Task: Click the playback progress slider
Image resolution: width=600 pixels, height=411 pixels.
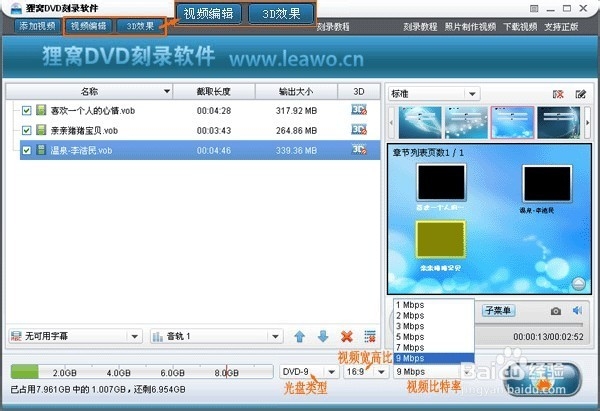Action: 530,325
